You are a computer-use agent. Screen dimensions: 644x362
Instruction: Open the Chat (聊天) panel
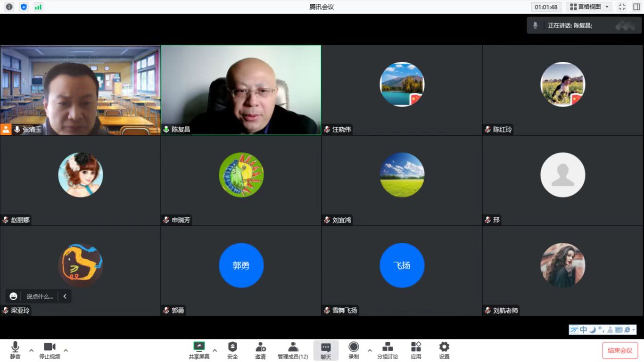[x=326, y=350]
